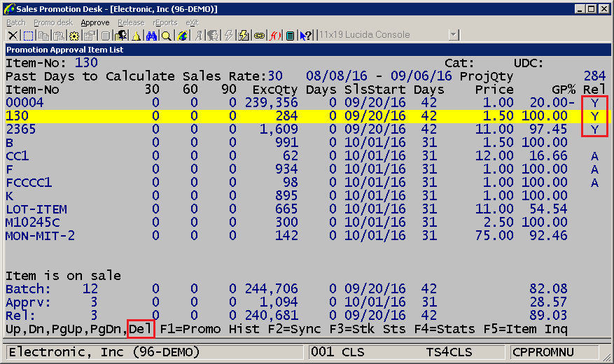Click the blue binoculars find icon
Image resolution: width=614 pixels, height=364 pixels.
[x=151, y=36]
